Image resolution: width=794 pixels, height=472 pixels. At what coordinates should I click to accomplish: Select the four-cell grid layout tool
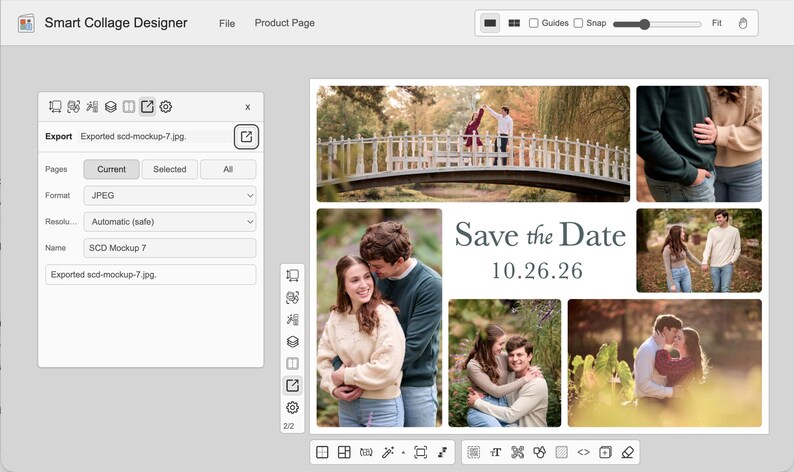click(322, 452)
